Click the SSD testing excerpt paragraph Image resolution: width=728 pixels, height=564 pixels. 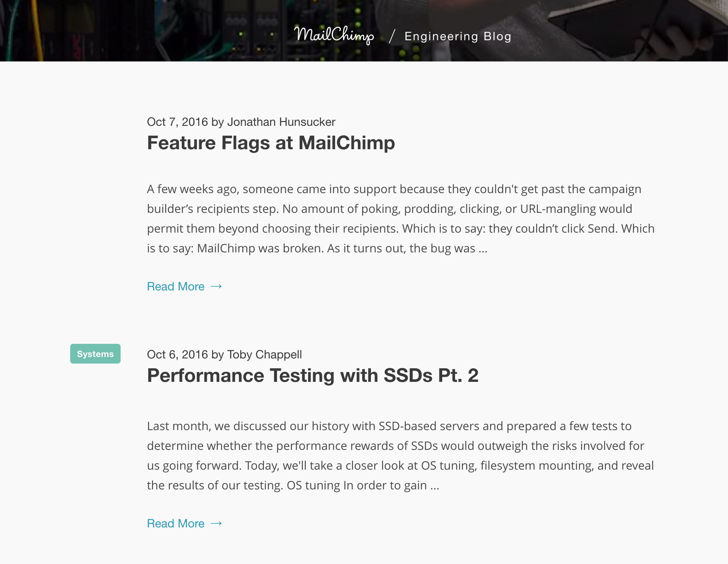click(400, 456)
